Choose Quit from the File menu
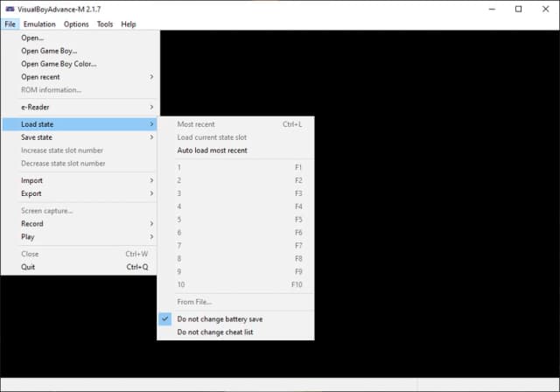The height and width of the screenshot is (392, 560). 80,267
